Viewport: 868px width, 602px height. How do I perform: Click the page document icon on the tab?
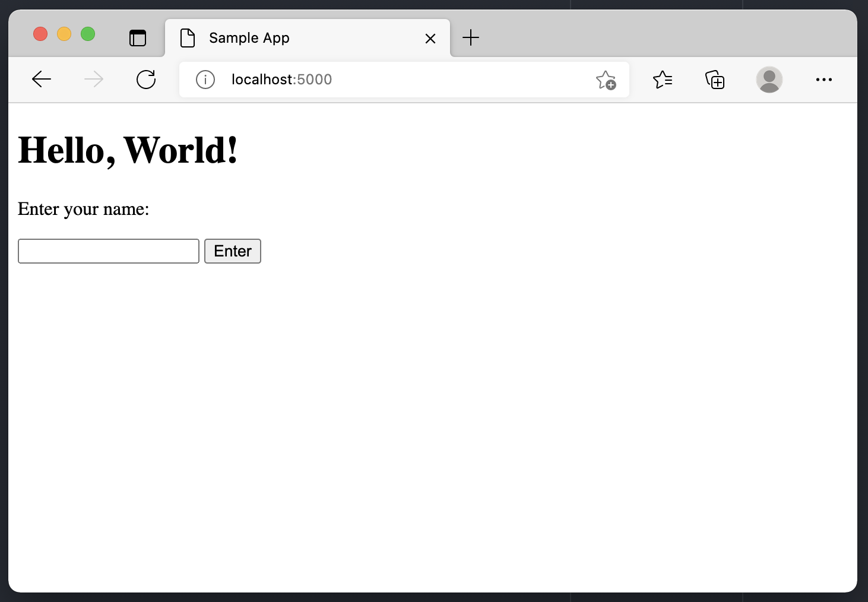[x=188, y=37]
